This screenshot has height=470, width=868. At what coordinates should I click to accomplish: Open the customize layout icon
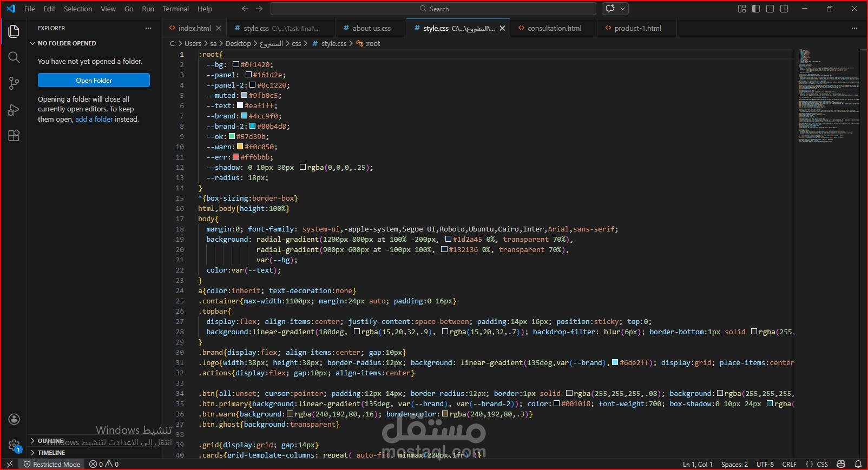tap(742, 9)
